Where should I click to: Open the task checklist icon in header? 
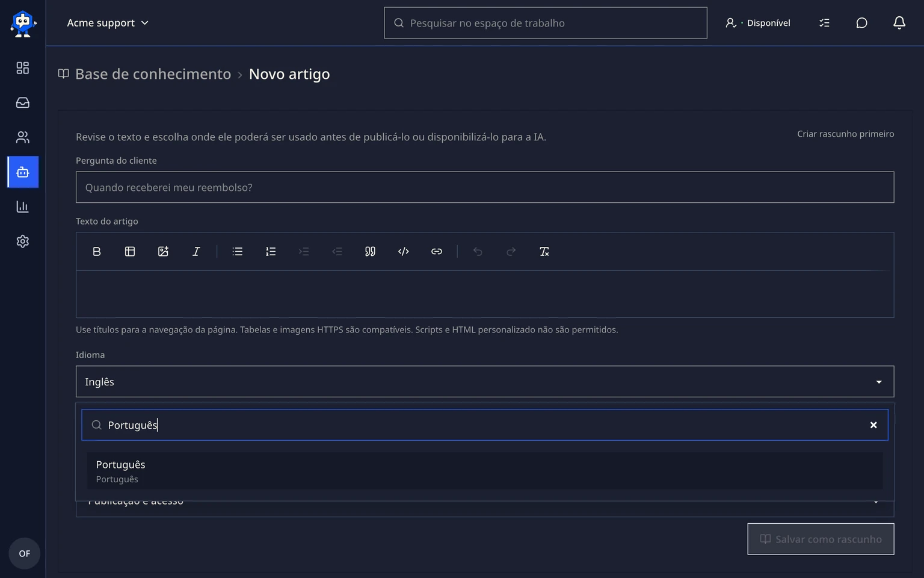pos(824,23)
